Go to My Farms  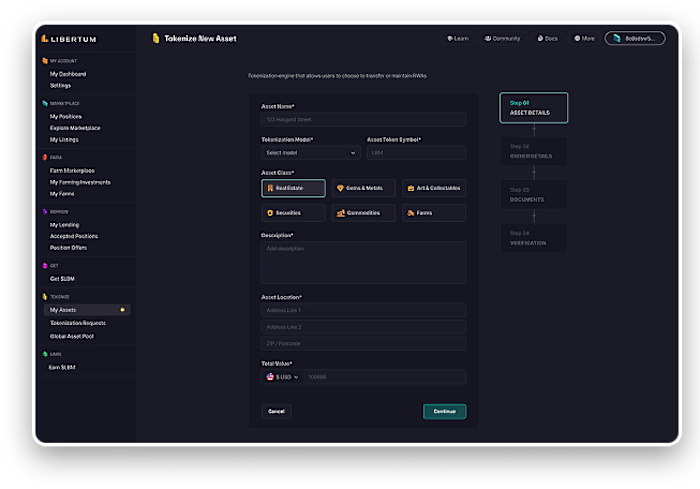point(62,194)
